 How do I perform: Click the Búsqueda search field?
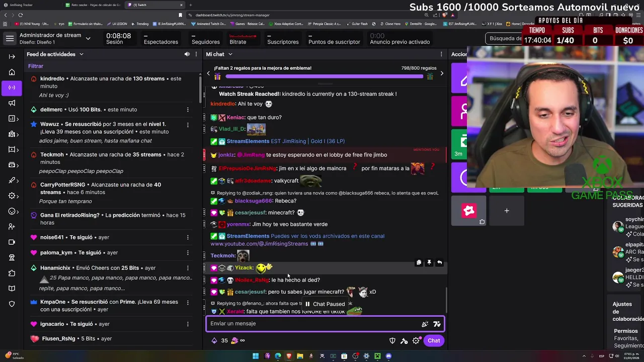coord(505,38)
